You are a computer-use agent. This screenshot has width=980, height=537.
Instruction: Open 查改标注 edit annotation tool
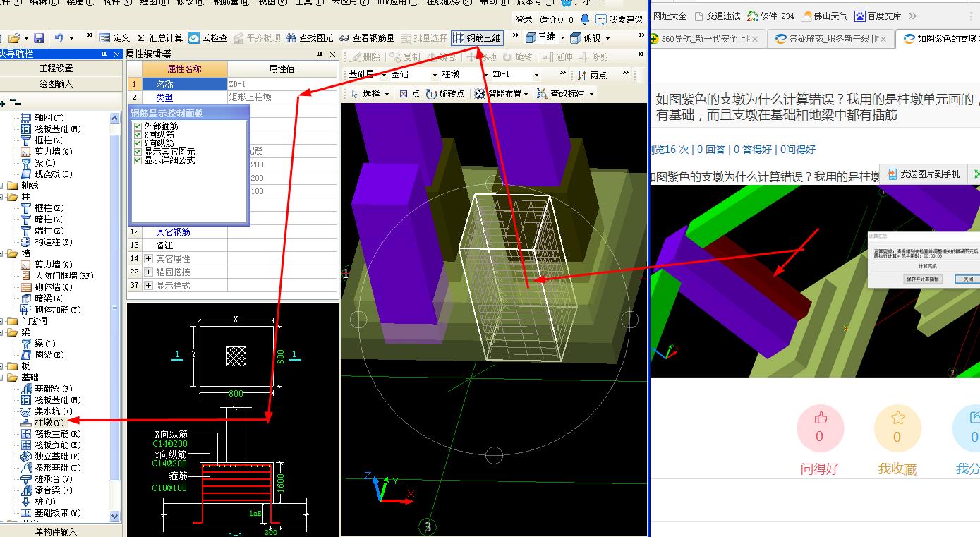565,93
